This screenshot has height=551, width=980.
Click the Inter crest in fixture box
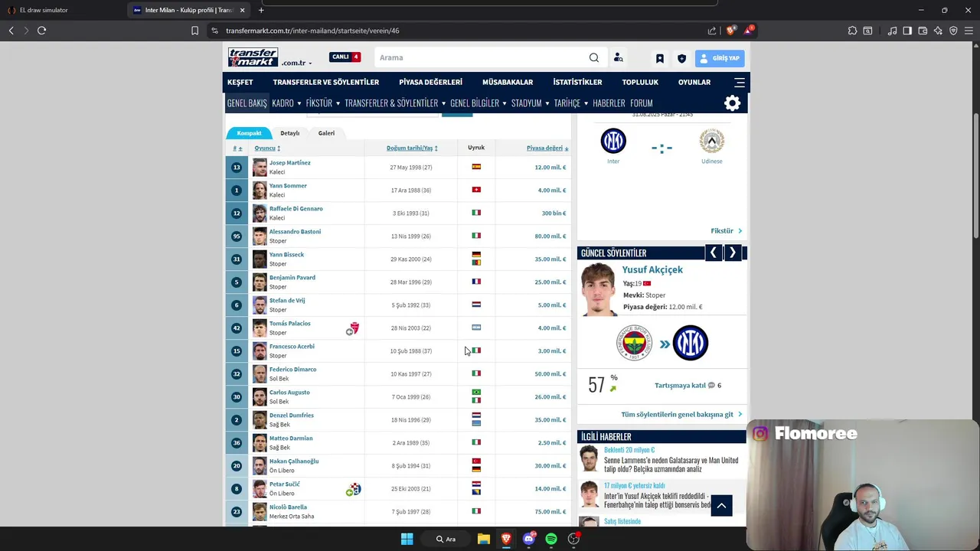coord(613,141)
